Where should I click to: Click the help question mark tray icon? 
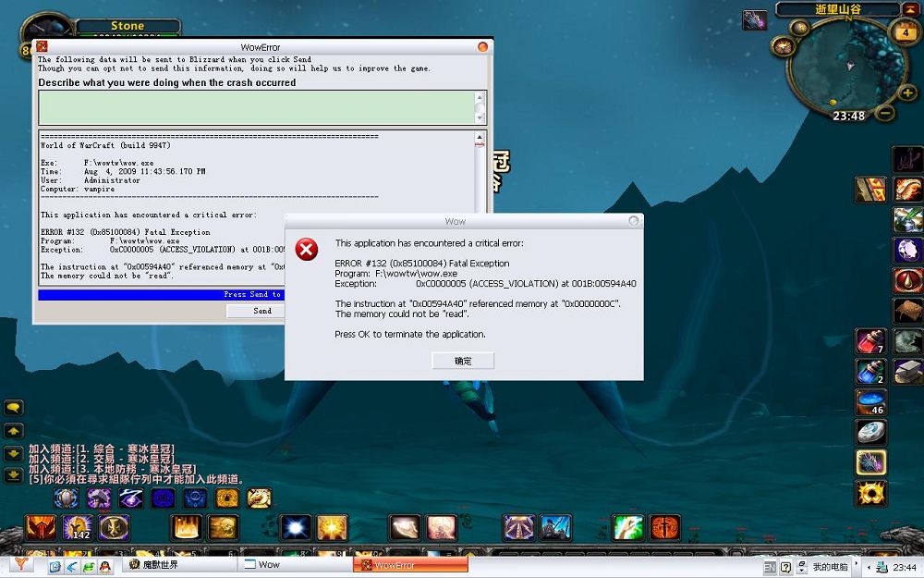click(x=785, y=567)
